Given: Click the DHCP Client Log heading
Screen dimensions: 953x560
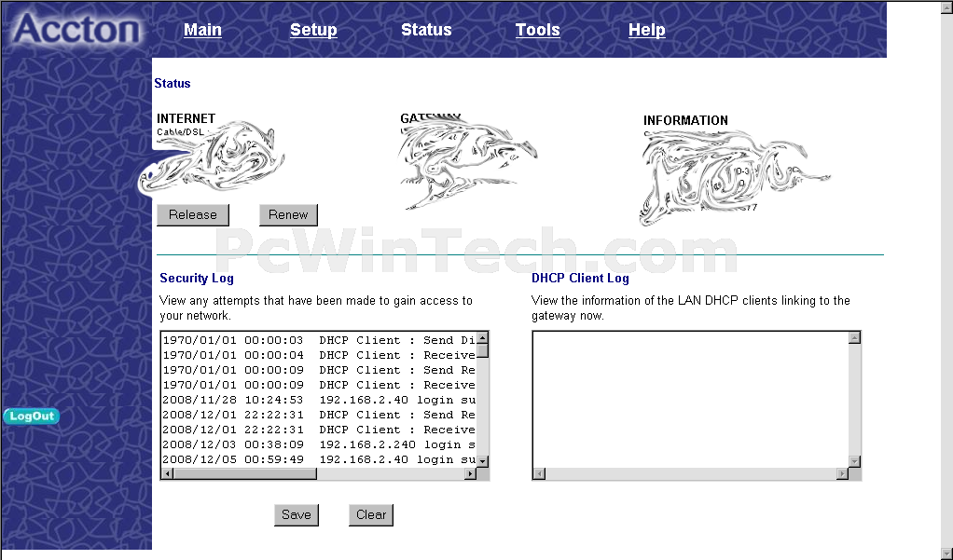Looking at the screenshot, I should pyautogui.click(x=580, y=279).
